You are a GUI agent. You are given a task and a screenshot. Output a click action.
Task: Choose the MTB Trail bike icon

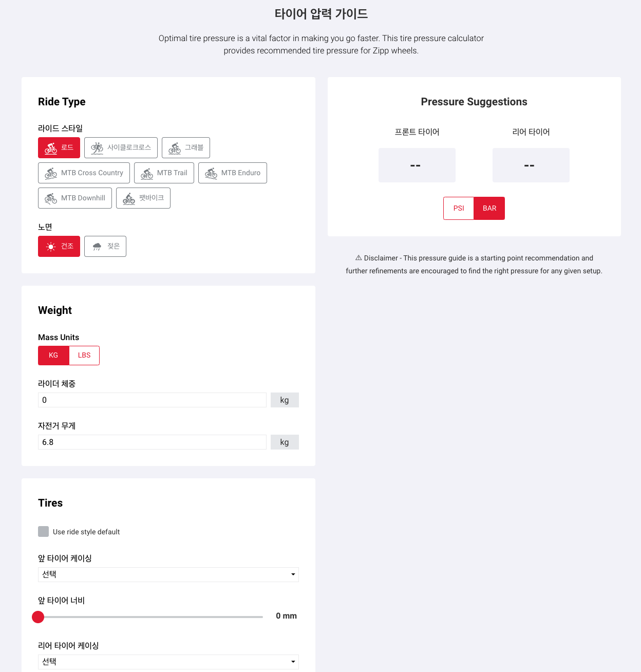(147, 173)
